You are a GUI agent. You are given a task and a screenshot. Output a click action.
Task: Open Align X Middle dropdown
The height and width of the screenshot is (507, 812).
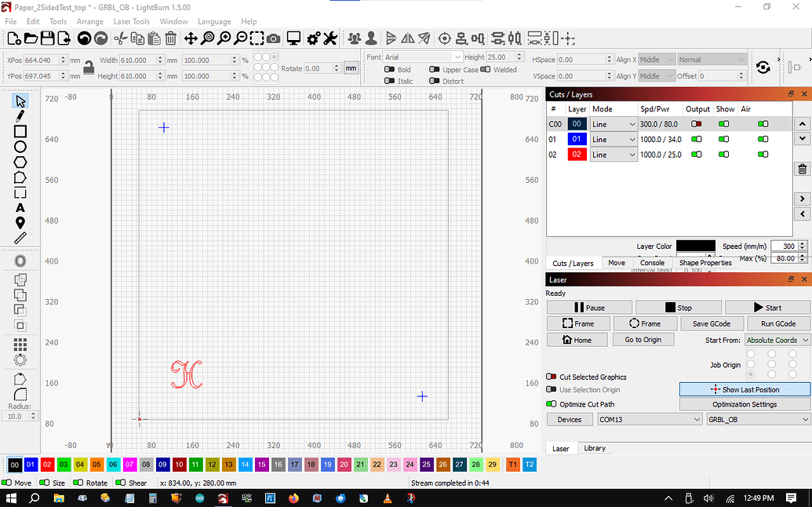(x=657, y=60)
